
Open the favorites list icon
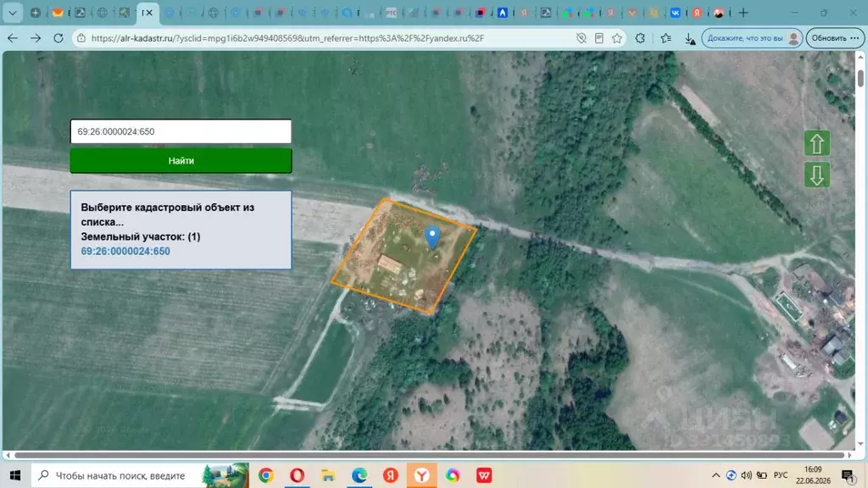coord(666,38)
